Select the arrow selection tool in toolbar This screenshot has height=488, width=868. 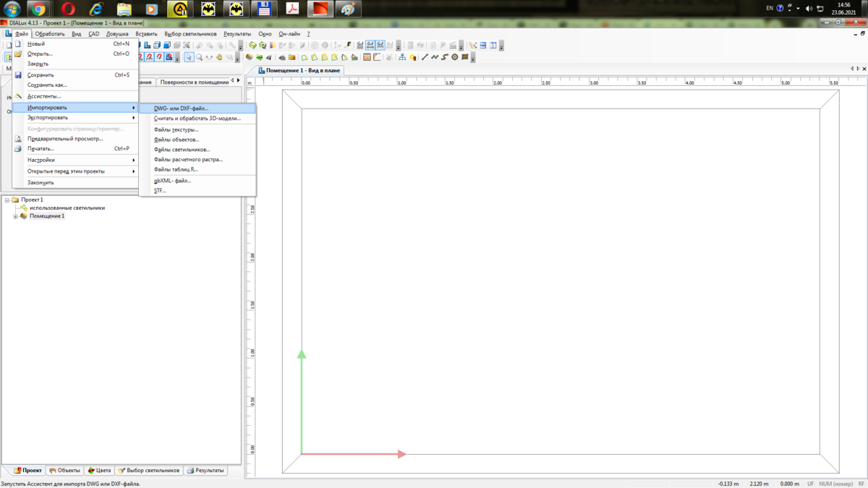point(189,57)
